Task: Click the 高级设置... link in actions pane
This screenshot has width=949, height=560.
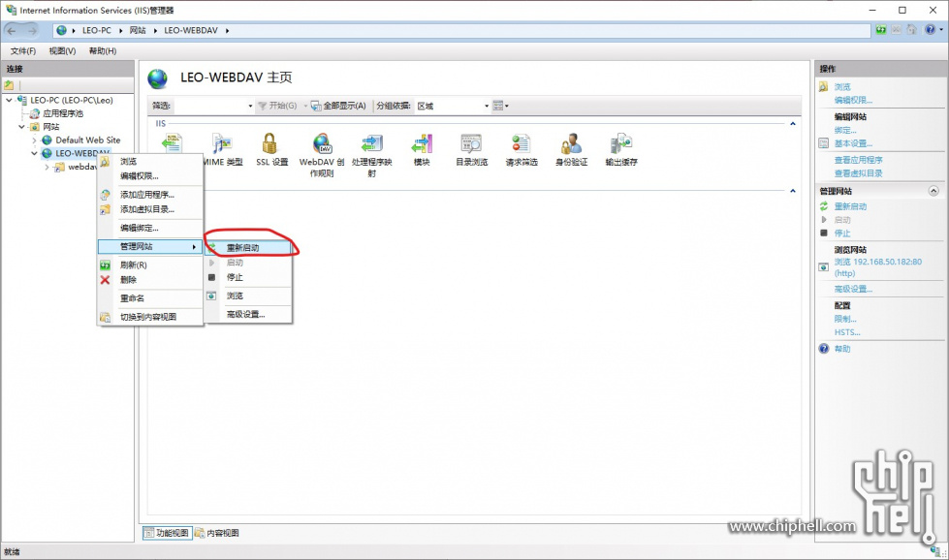Action: tap(853, 289)
